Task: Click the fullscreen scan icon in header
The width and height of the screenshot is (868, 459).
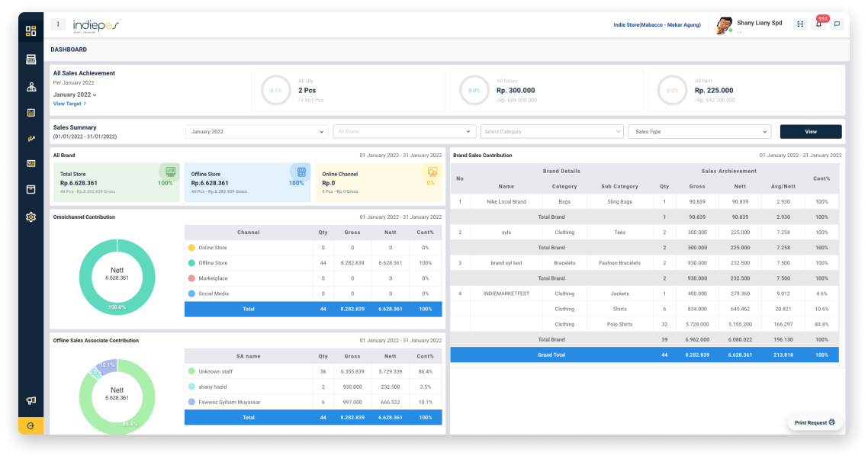Action: 800,24
